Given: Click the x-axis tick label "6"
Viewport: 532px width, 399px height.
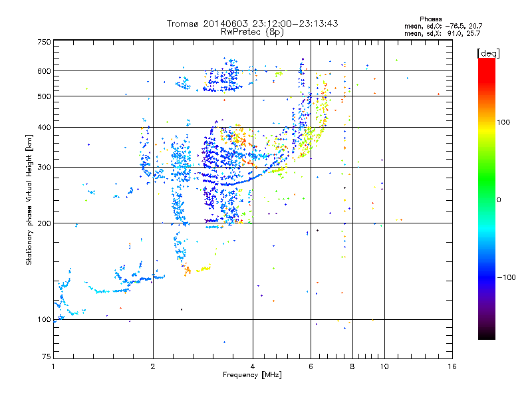Looking at the screenshot, I should [x=311, y=366].
